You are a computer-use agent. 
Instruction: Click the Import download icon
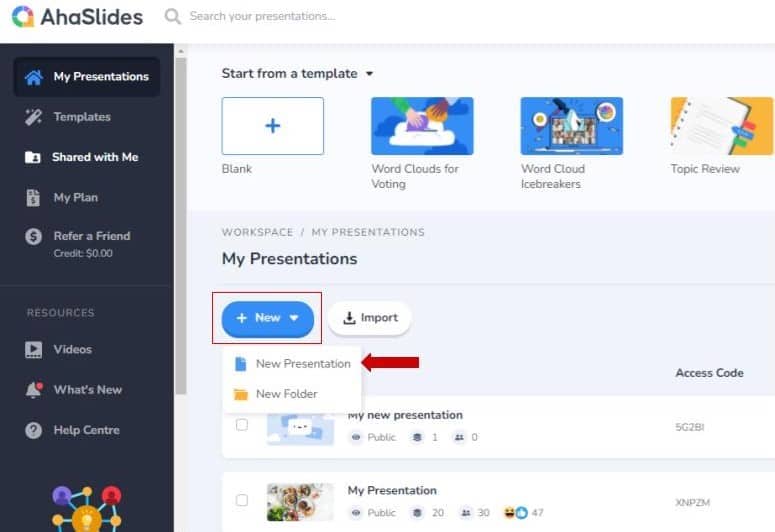pos(349,318)
